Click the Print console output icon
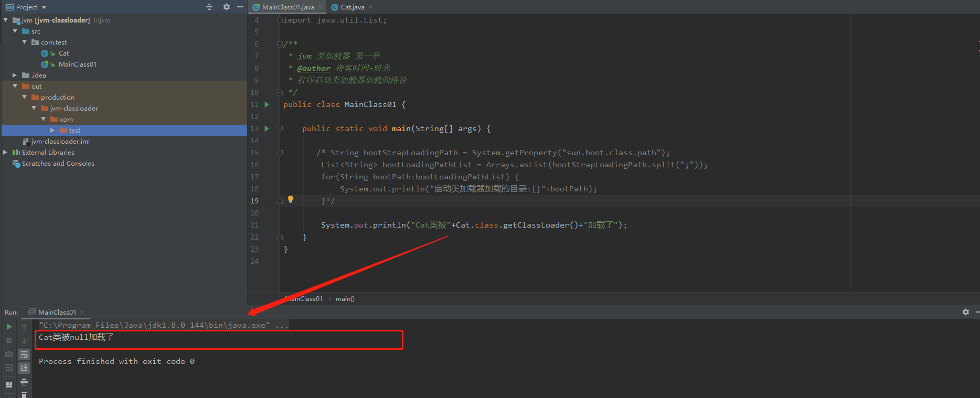Viewport: 980px width, 398px height. pyautogui.click(x=24, y=382)
